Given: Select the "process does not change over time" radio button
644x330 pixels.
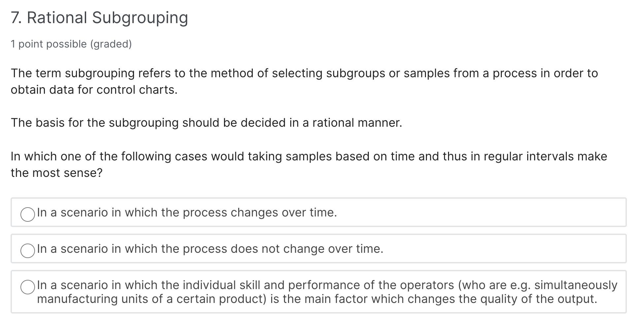Looking at the screenshot, I should click(28, 250).
